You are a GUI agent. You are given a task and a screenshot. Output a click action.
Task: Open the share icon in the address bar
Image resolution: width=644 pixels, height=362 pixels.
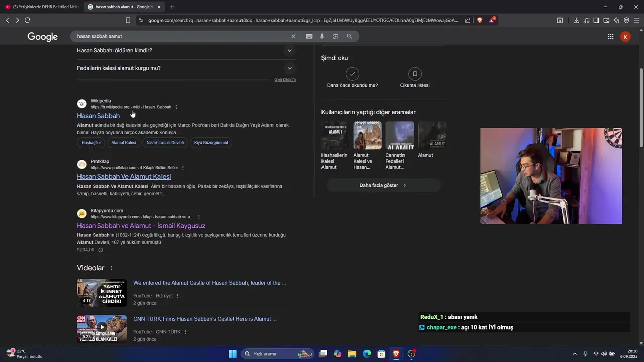468,20
